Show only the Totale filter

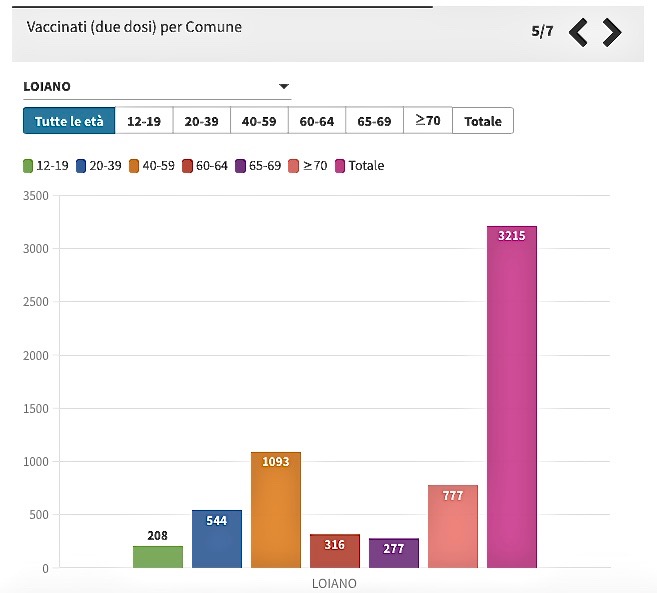[483, 121]
